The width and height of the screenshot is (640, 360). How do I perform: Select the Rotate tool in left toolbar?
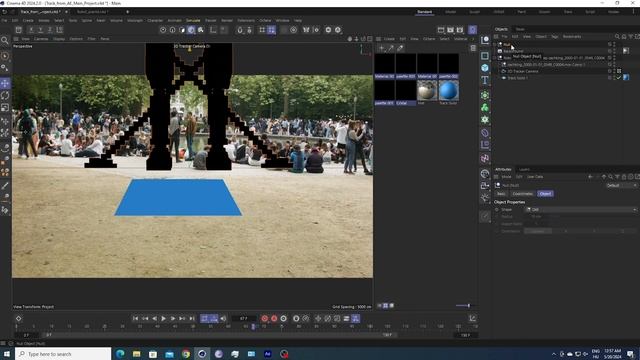(5, 96)
